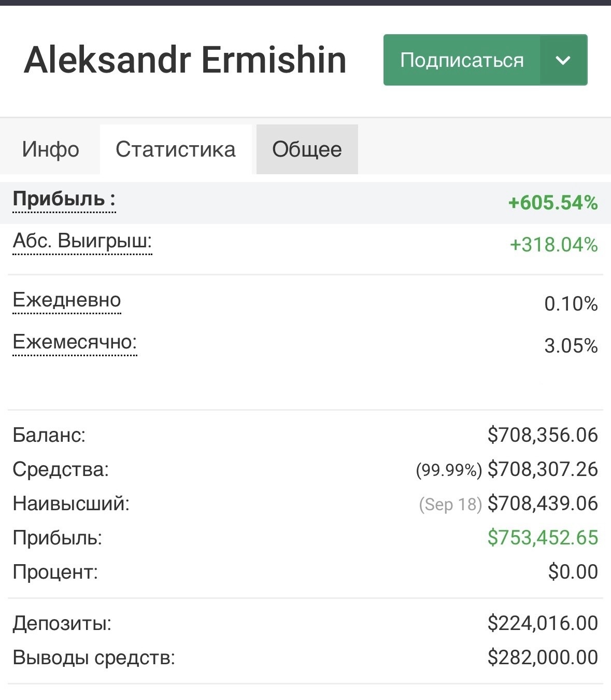This screenshot has height=700, width=611.
Task: Click the Ежедневно underlined label
Action: click(67, 300)
